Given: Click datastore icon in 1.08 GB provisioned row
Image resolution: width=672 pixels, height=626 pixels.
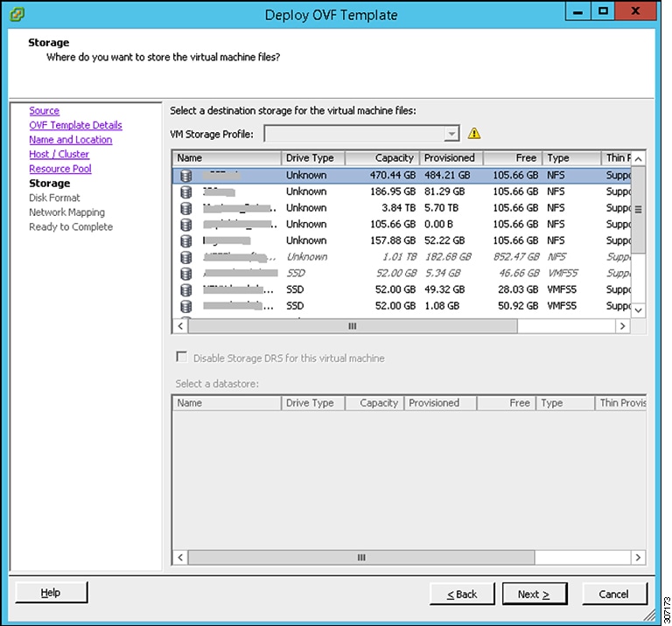Looking at the screenshot, I should (186, 306).
